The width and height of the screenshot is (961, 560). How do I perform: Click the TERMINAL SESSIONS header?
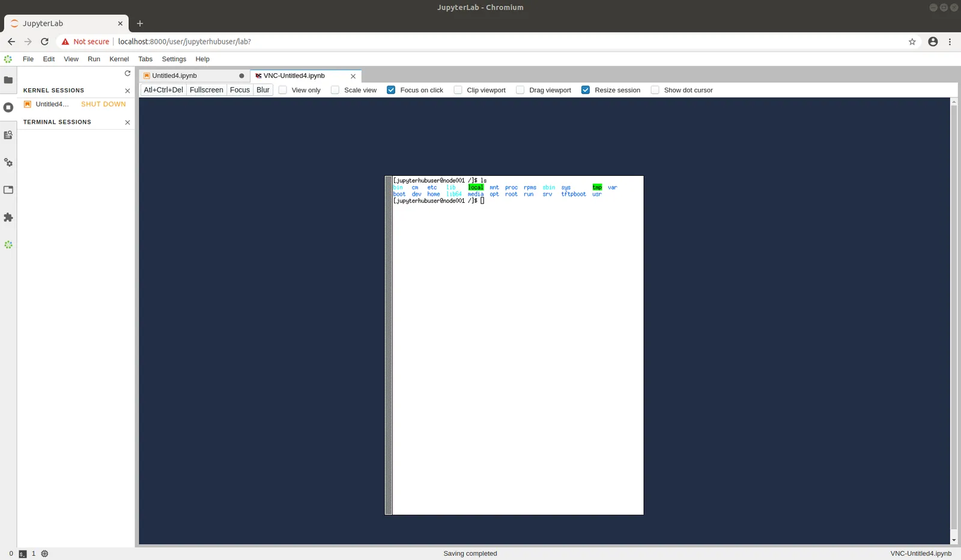tap(57, 122)
